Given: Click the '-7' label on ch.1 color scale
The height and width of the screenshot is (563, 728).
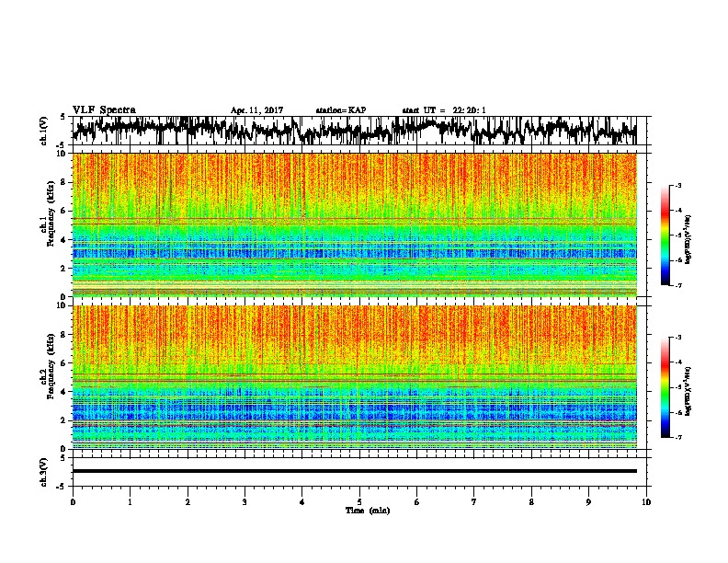Looking at the screenshot, I should point(677,286).
